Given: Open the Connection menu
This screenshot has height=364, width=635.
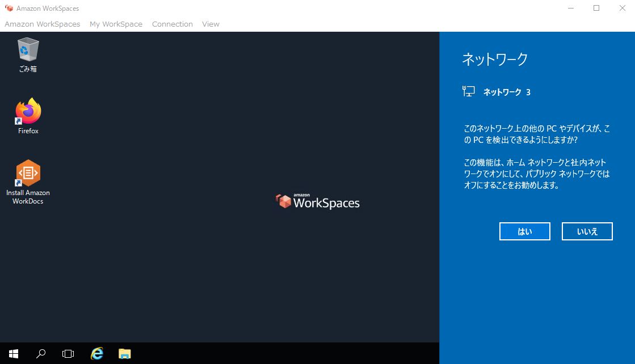Looking at the screenshot, I should (172, 24).
